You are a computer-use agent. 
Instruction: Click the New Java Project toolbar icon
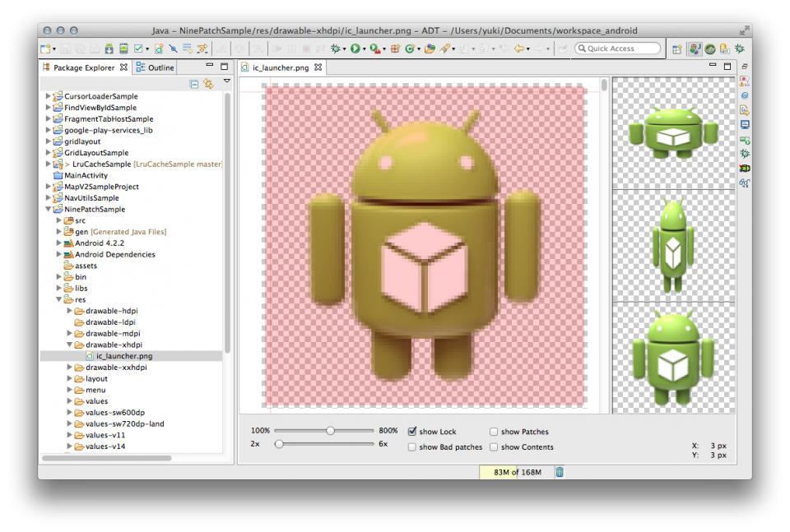click(45, 49)
